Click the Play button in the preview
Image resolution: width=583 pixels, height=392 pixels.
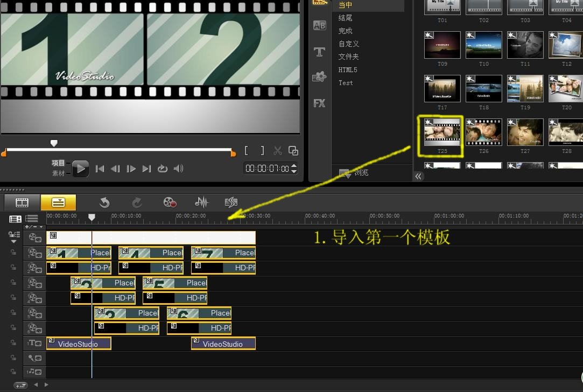click(x=80, y=169)
